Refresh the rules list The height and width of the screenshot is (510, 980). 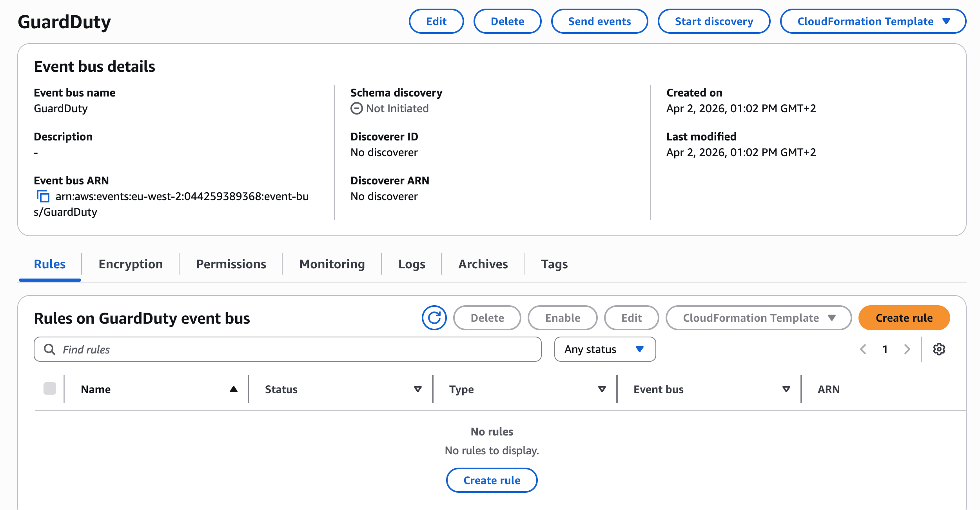pos(434,318)
